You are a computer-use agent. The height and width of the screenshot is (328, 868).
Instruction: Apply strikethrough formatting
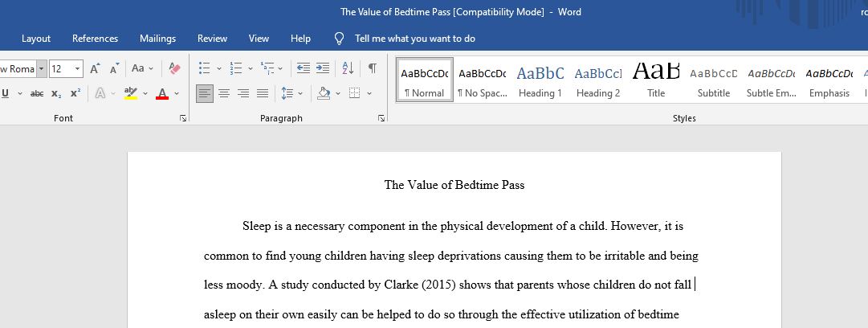point(37,93)
